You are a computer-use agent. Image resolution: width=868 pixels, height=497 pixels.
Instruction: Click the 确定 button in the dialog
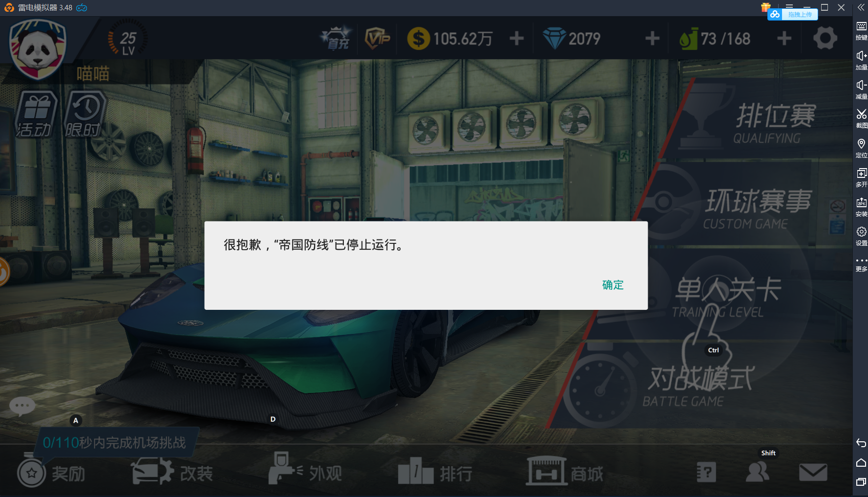coord(613,285)
